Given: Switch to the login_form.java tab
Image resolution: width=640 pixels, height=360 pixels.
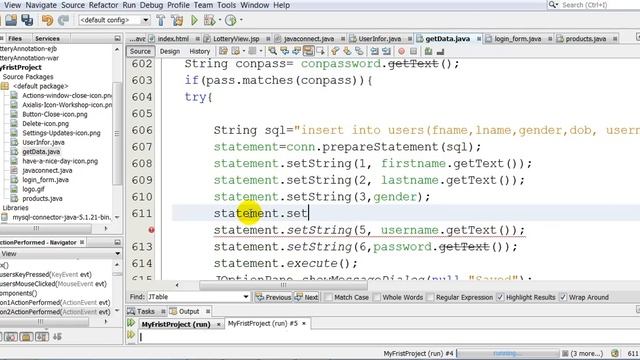Looking at the screenshot, I should pyautogui.click(x=518, y=39).
